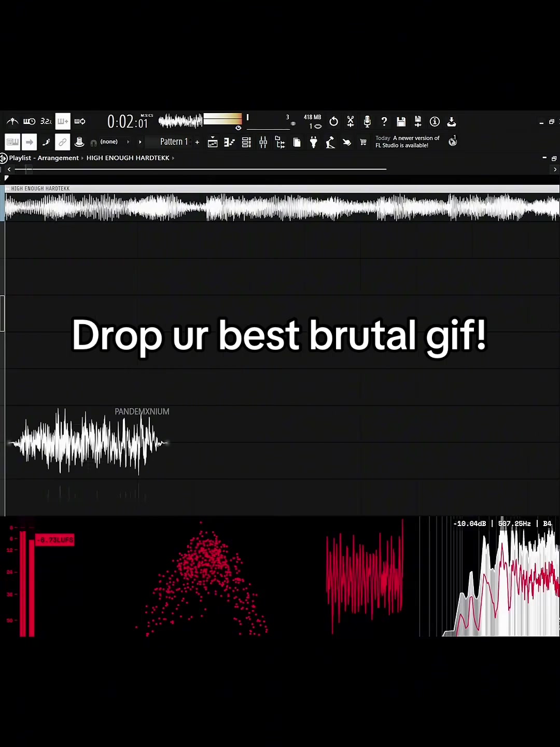Screen dimensions: 560x747
Task: Open the Mixer view
Action: (x=263, y=142)
